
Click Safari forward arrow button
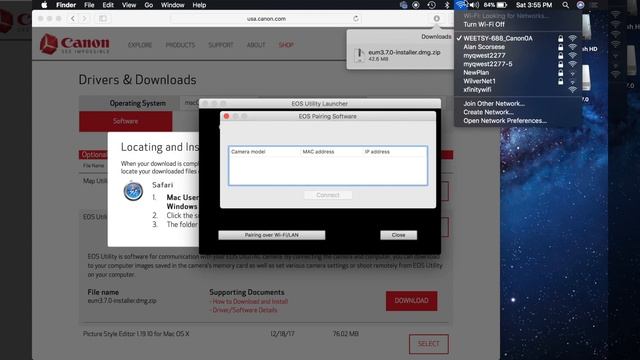[x=84, y=19]
